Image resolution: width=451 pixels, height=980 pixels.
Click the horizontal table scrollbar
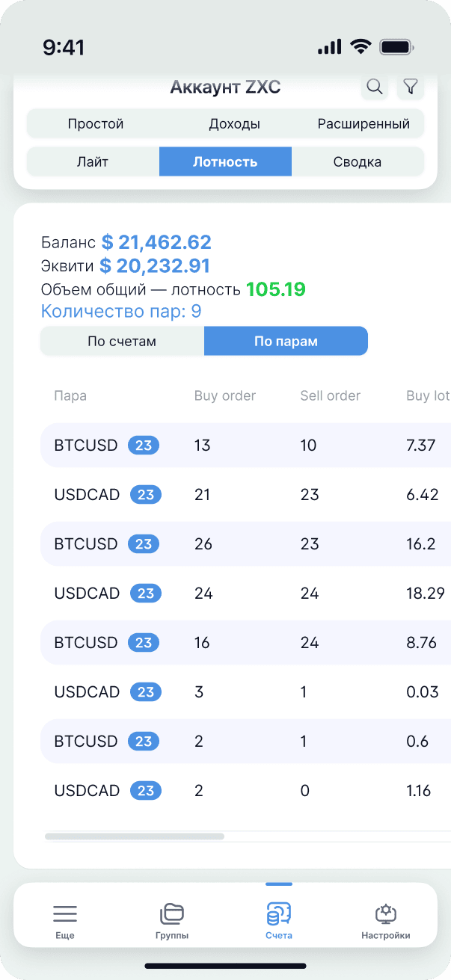135,836
